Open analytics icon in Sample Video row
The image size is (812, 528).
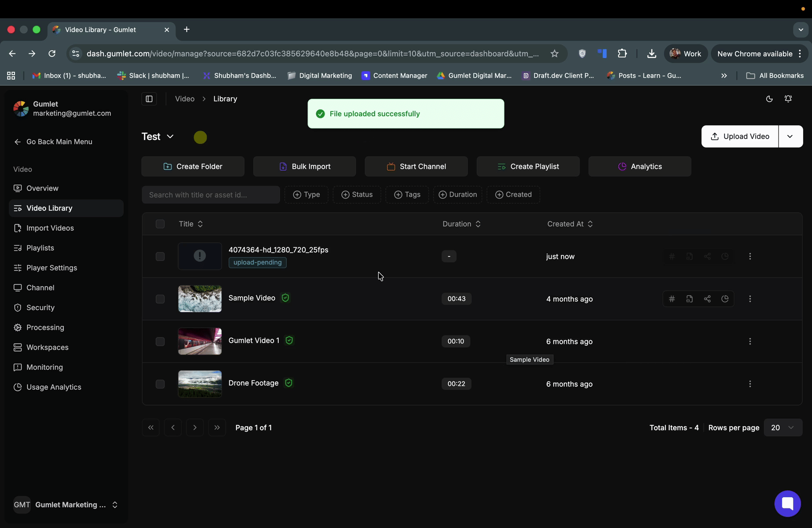tap(725, 299)
